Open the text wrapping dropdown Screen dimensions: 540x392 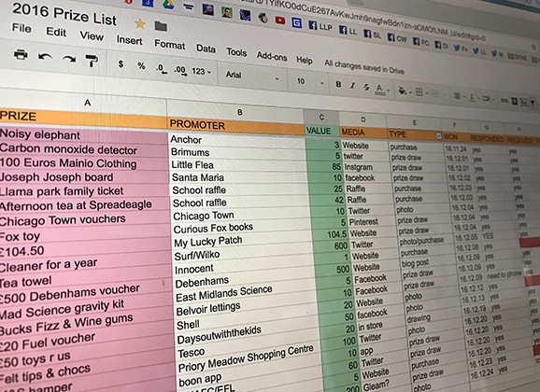(487, 99)
